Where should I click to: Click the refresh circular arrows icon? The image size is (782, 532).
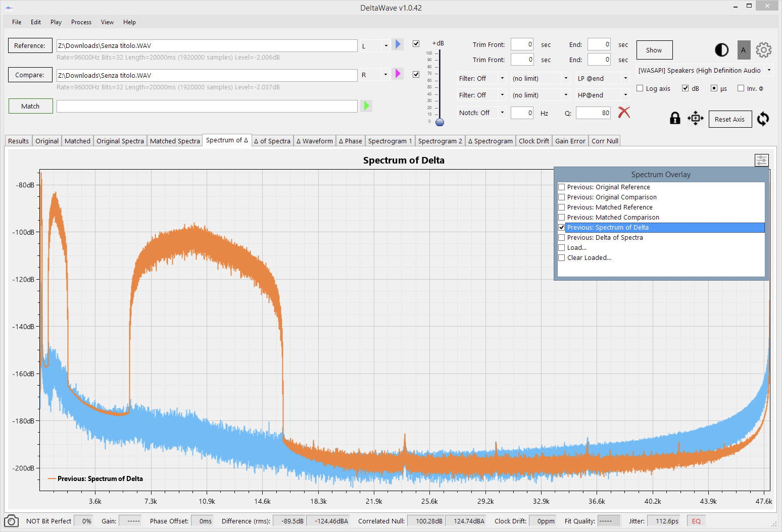tap(763, 119)
